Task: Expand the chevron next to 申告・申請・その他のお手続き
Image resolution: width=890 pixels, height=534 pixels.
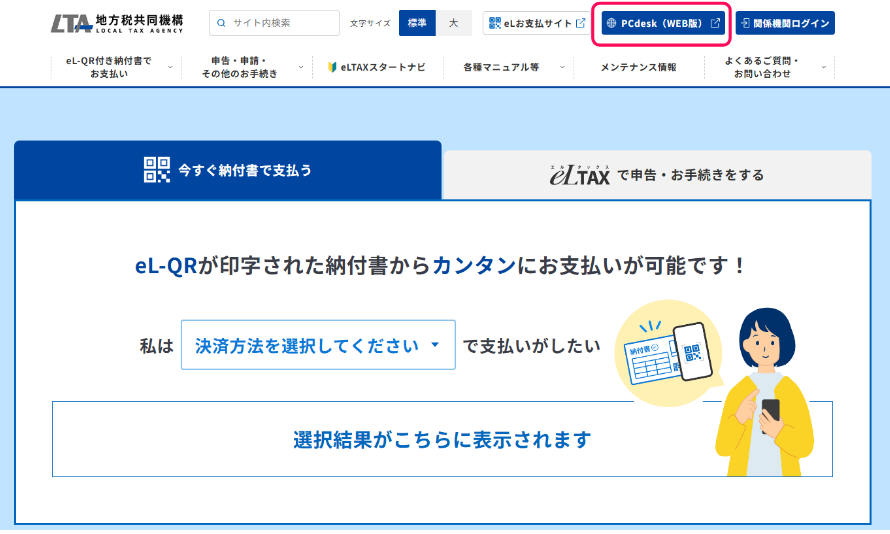Action: [301, 67]
